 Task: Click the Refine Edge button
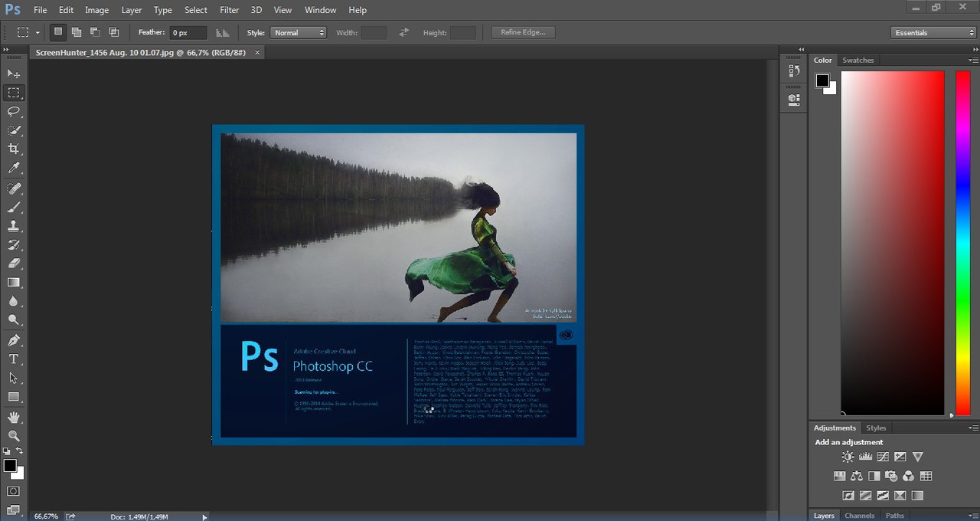tap(523, 32)
